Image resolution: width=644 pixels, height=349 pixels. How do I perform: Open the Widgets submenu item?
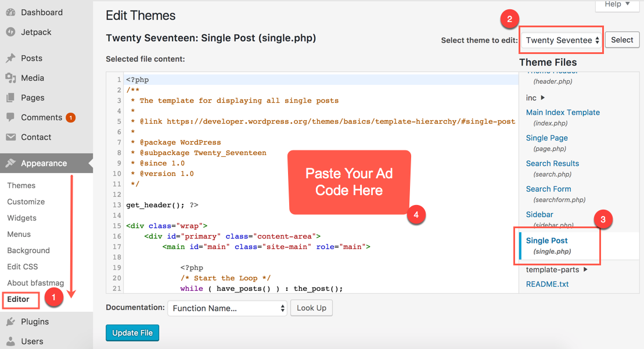pos(21,218)
